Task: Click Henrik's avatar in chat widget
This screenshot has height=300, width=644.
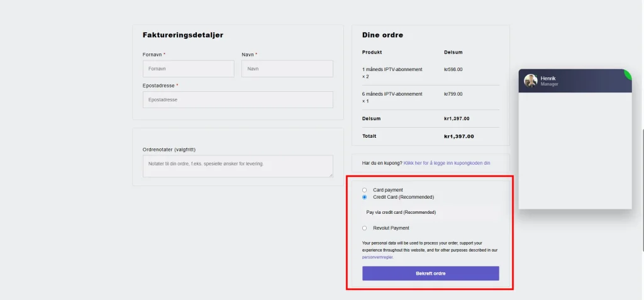Action: click(531, 81)
